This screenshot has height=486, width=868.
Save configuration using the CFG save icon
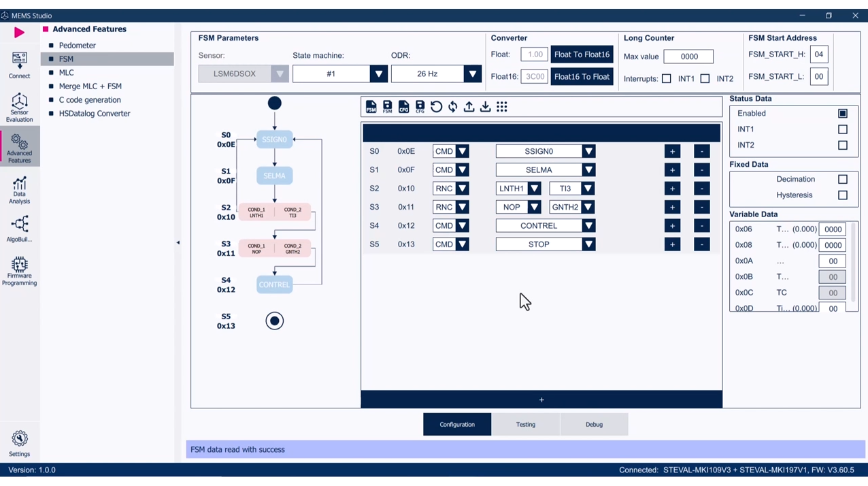tap(420, 107)
